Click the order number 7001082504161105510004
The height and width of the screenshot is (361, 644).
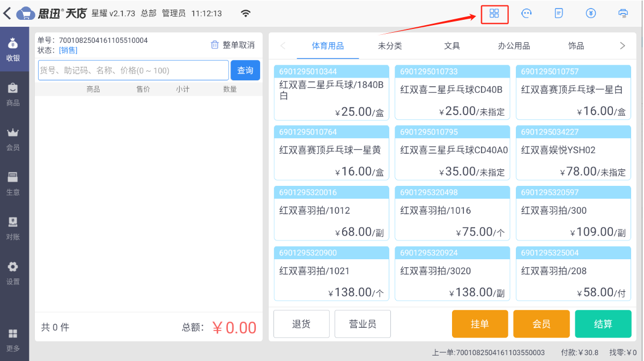click(103, 41)
